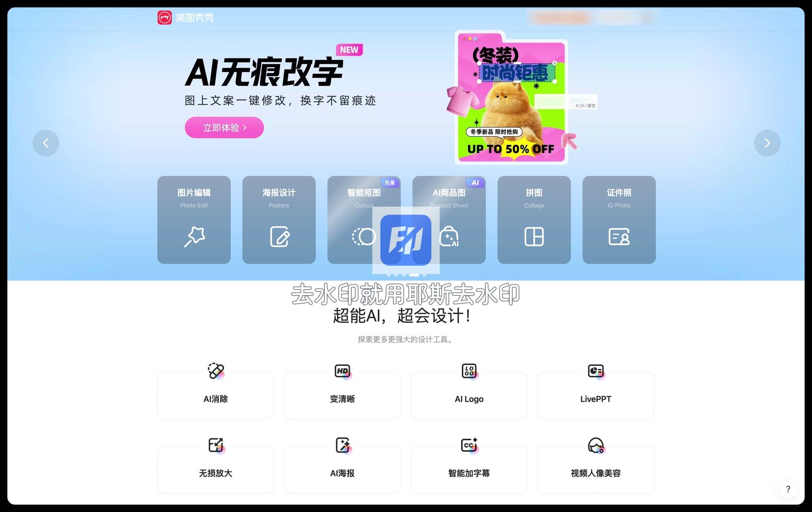The height and width of the screenshot is (512, 812).
Task: Open the 拼图 Collage card
Action: [534, 220]
